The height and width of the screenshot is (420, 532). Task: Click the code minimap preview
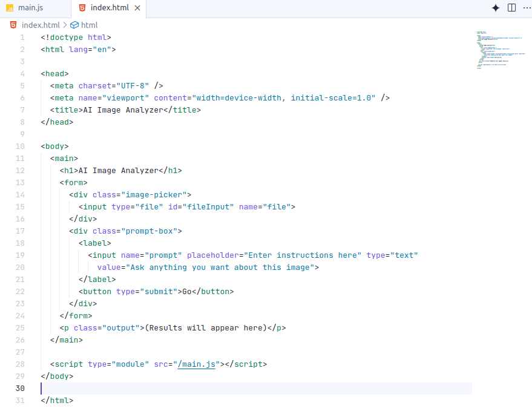pyautogui.click(x=501, y=50)
